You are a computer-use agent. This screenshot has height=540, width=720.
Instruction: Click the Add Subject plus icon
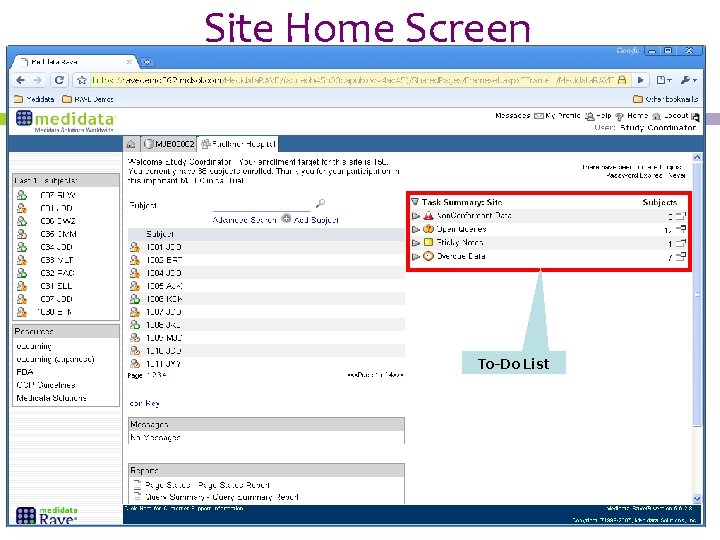point(286,219)
